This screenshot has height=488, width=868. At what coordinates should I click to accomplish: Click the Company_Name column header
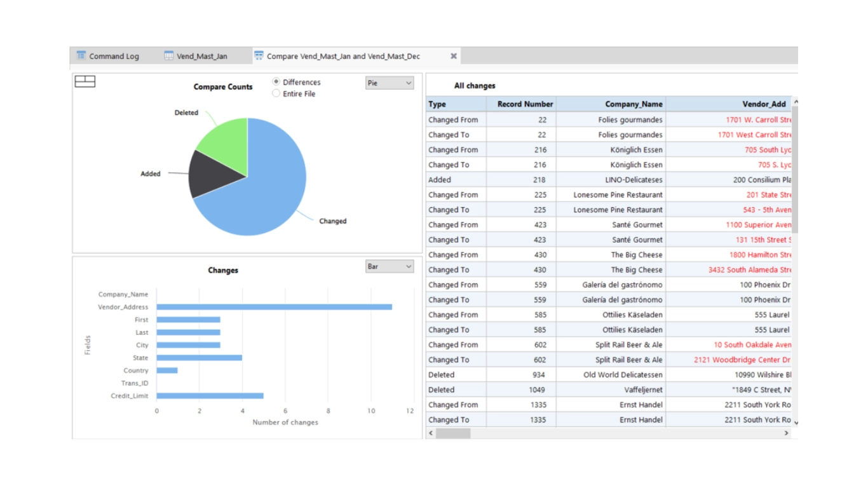[611, 104]
